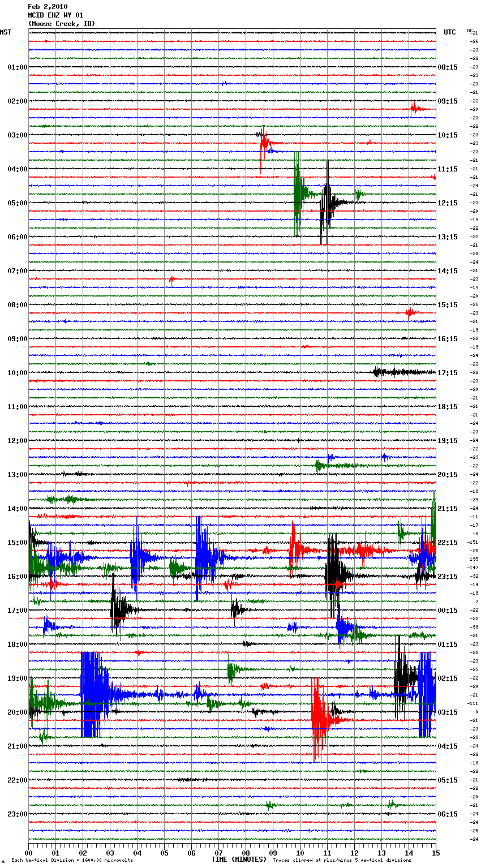
Task: Select the 15:00 MST time marker
Action: click(x=17, y=543)
